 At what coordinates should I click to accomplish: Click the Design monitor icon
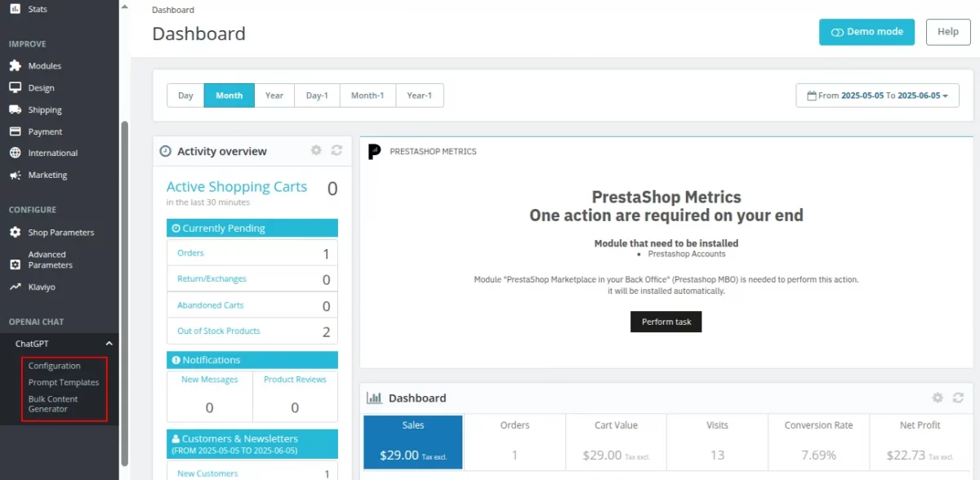click(x=15, y=88)
